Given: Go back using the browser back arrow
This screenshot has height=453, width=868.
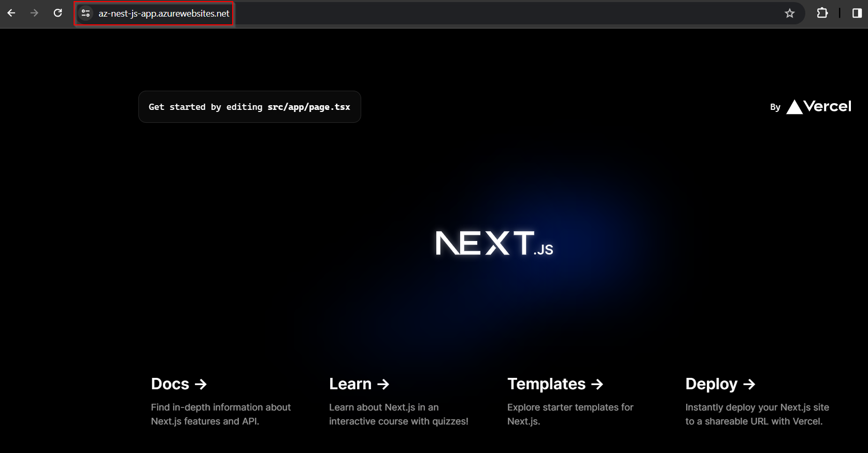Looking at the screenshot, I should [x=11, y=13].
